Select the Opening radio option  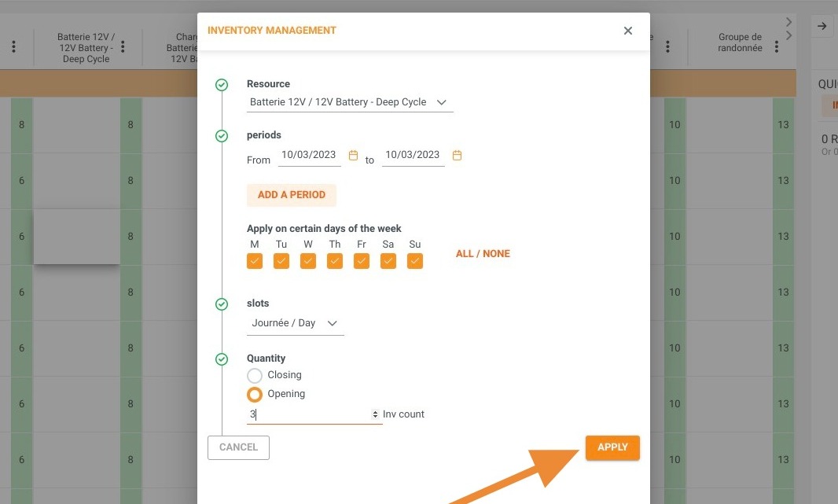[255, 395]
